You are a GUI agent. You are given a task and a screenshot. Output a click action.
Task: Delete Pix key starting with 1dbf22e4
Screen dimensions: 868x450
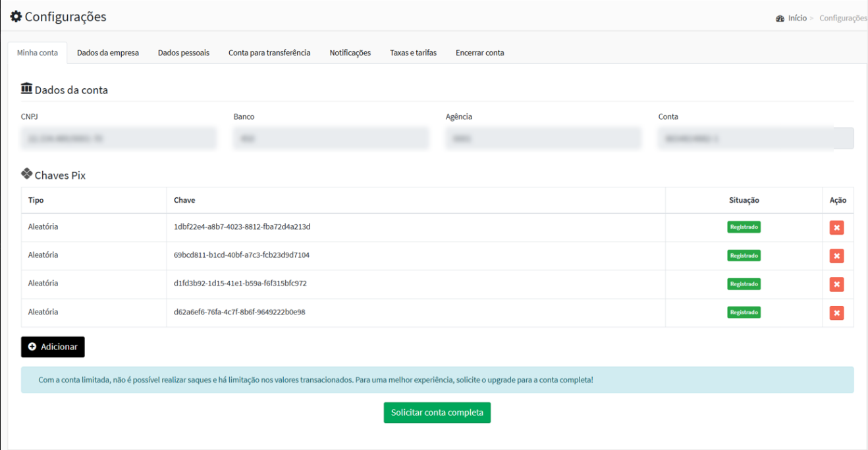pyautogui.click(x=836, y=228)
